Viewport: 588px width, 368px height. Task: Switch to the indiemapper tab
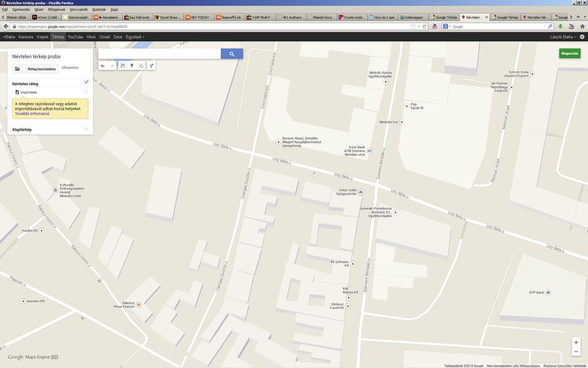coord(413,17)
